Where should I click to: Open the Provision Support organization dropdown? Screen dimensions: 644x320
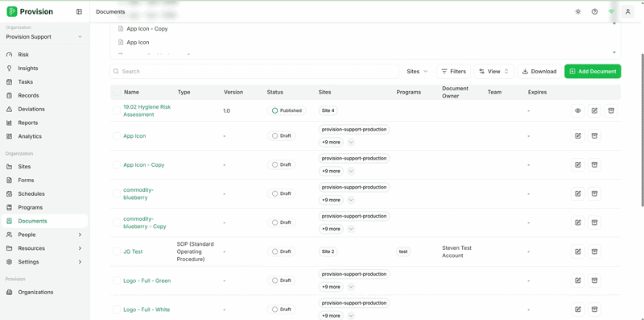click(44, 36)
